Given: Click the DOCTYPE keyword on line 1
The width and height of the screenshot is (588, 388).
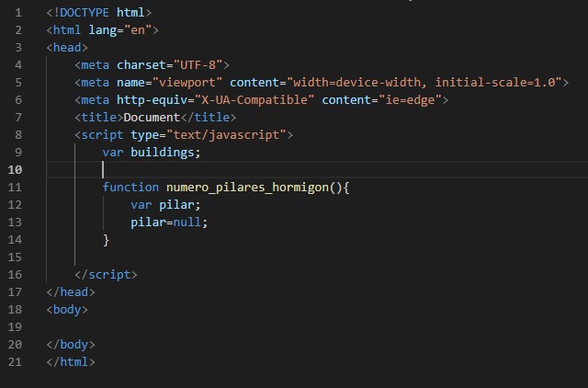Looking at the screenshot, I should 88,13.
